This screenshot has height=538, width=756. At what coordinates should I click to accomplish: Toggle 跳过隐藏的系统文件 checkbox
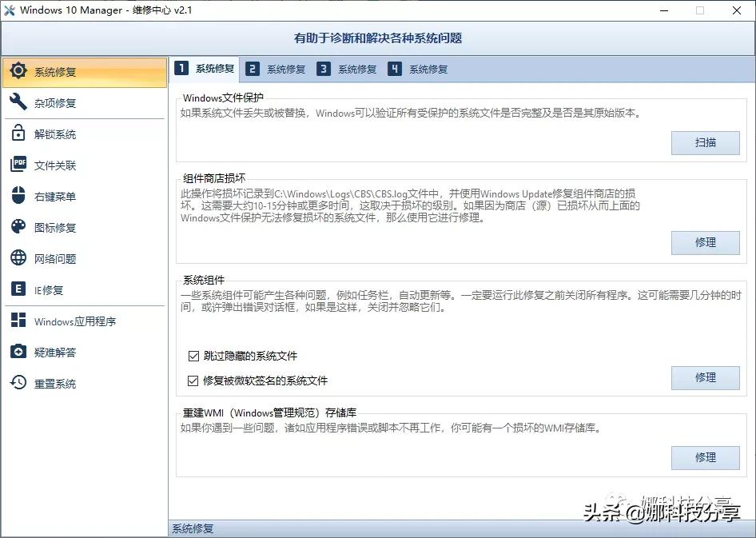click(193, 357)
